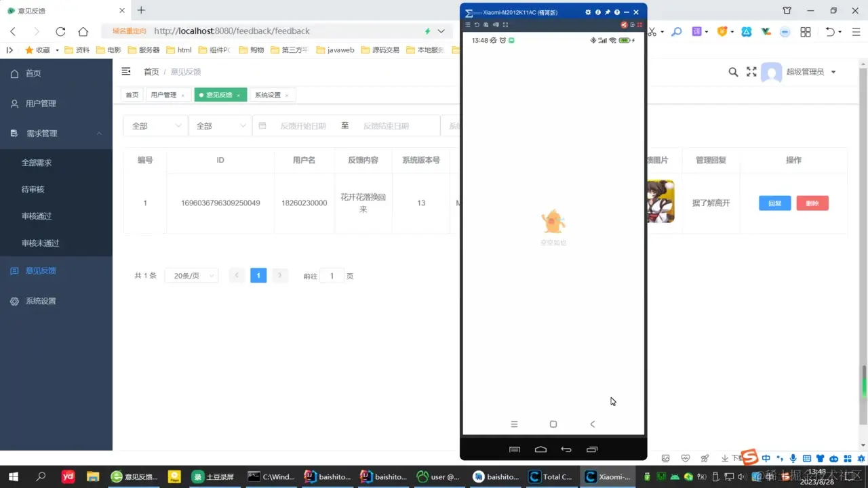Image resolution: width=868 pixels, height=488 pixels.
Task: Open the browser undo dropdown arrow
Action: click(840, 32)
